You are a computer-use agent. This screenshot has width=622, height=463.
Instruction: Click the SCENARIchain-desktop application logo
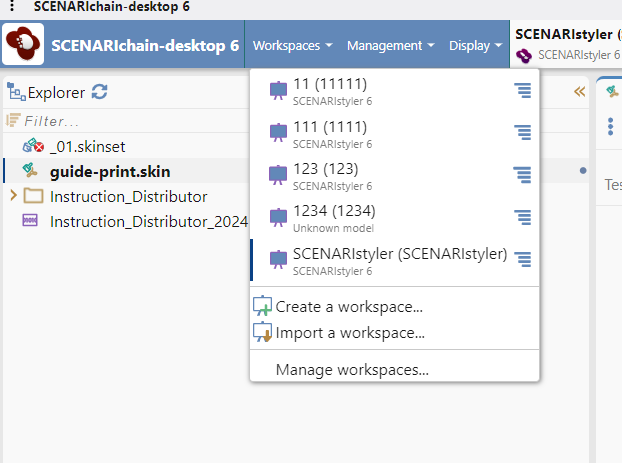click(x=23, y=44)
